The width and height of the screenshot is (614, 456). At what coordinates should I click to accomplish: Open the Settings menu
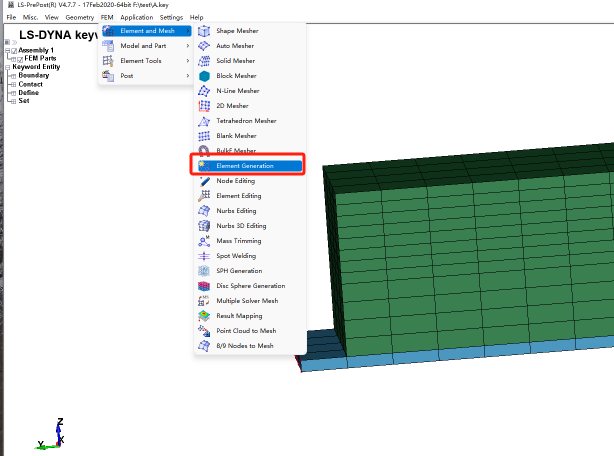172,17
